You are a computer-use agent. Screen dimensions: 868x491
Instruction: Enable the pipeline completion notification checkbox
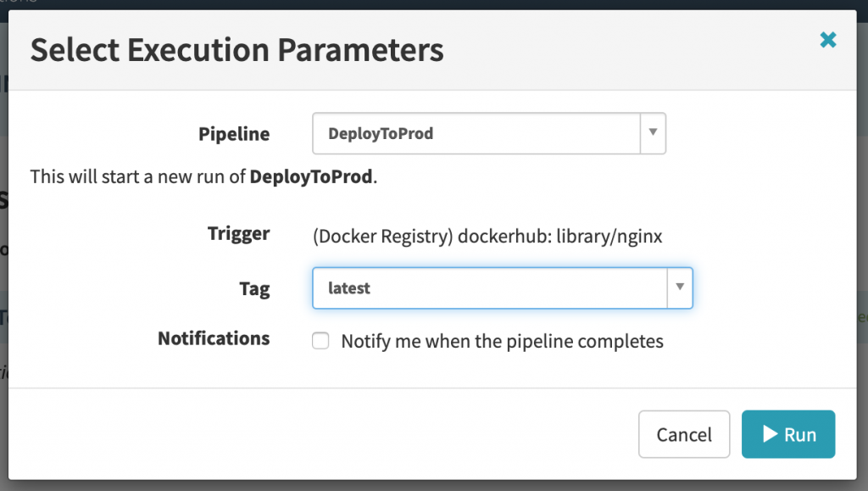pyautogui.click(x=320, y=341)
